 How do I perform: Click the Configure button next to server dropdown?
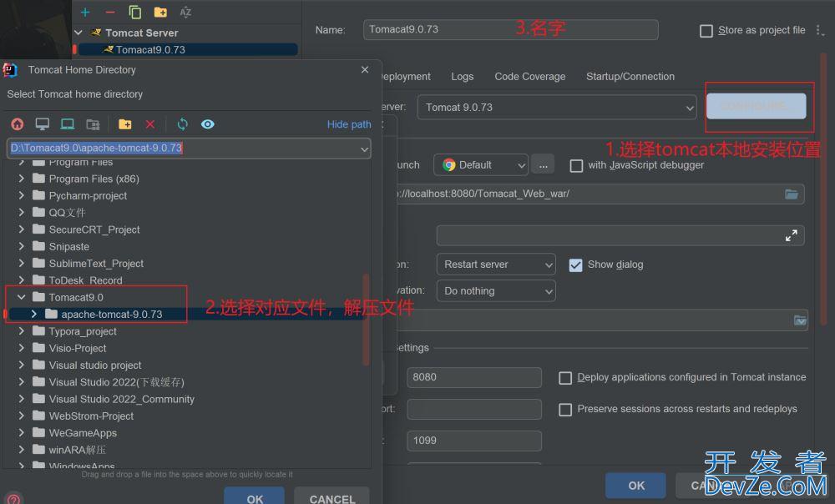point(757,106)
